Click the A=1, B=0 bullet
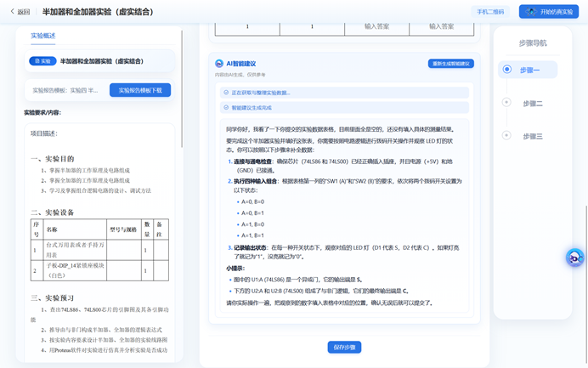Image resolution: width=588 pixels, height=368 pixels. (252, 224)
